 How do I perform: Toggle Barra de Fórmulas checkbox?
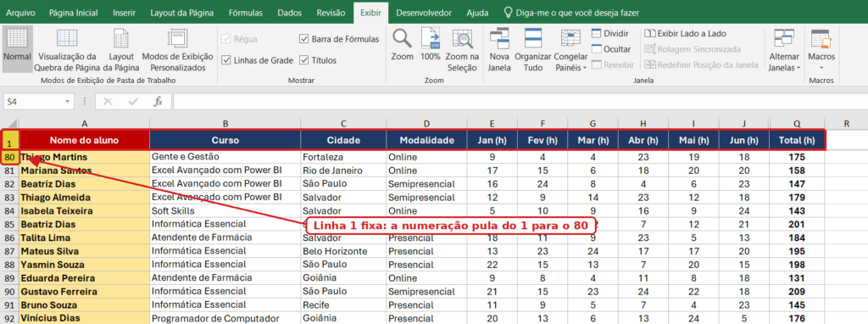click(303, 39)
